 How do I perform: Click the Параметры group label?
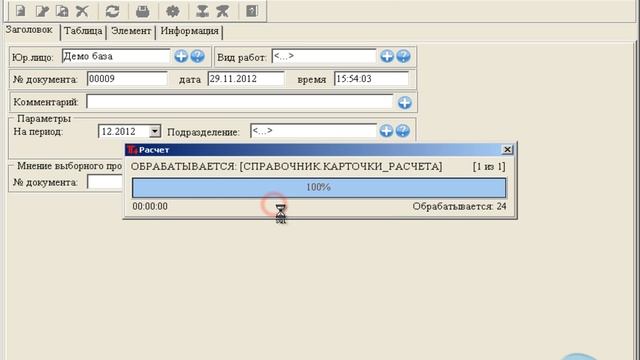click(44, 119)
